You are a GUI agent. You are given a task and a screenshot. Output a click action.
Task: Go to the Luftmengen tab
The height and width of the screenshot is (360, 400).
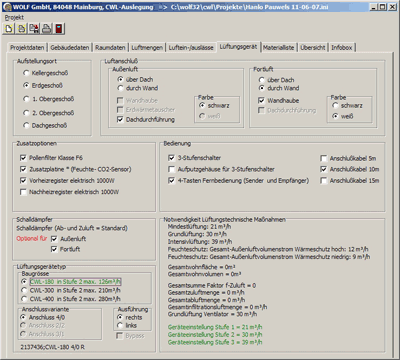point(147,48)
